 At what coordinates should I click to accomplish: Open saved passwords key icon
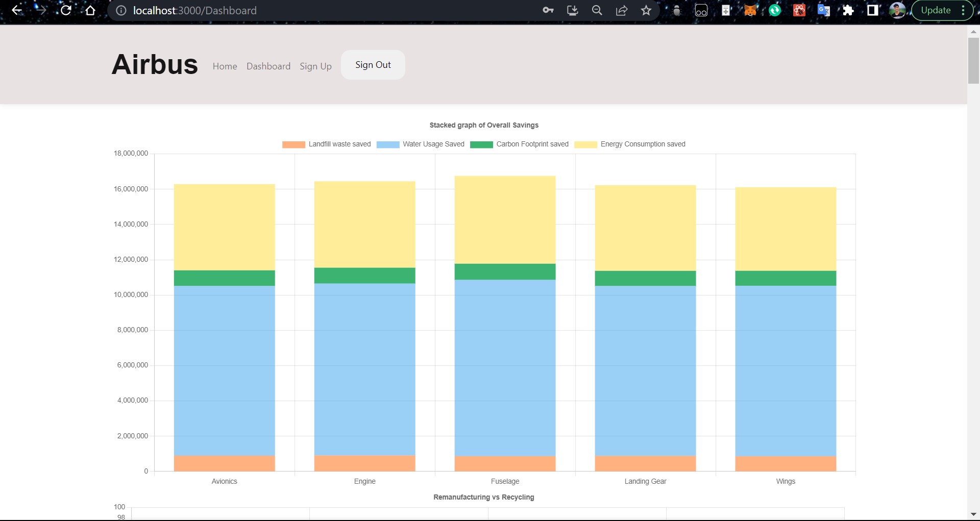(x=548, y=10)
